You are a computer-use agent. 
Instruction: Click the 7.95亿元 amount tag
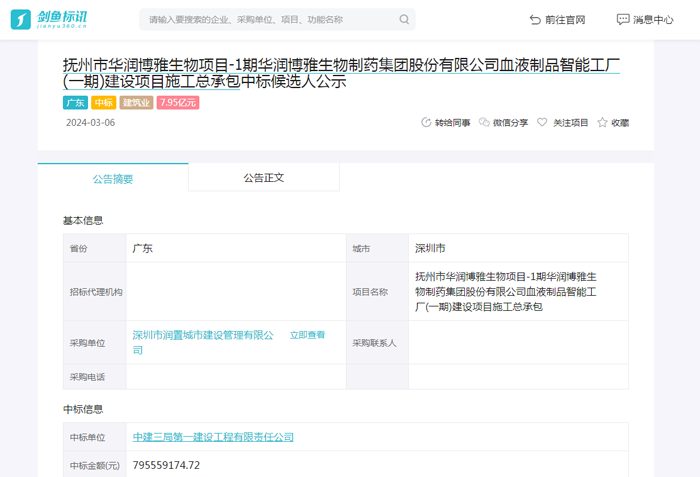tap(178, 103)
